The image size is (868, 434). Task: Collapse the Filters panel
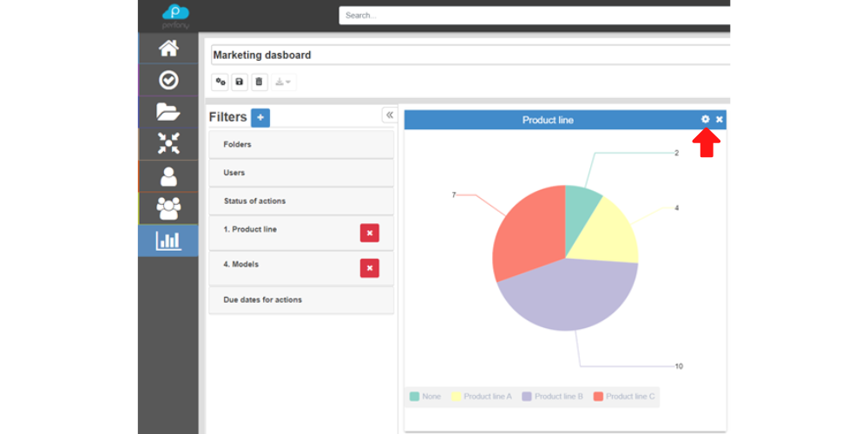coord(389,115)
